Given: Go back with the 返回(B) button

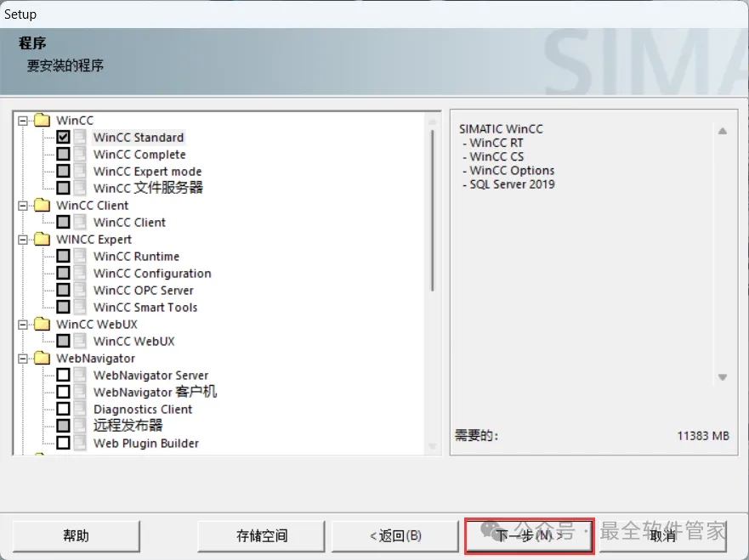Looking at the screenshot, I should click(x=395, y=535).
